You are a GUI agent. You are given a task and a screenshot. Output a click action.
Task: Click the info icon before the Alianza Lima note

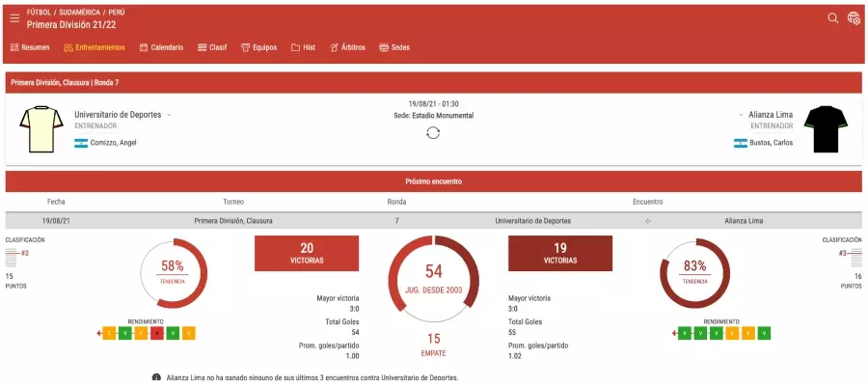click(x=156, y=377)
